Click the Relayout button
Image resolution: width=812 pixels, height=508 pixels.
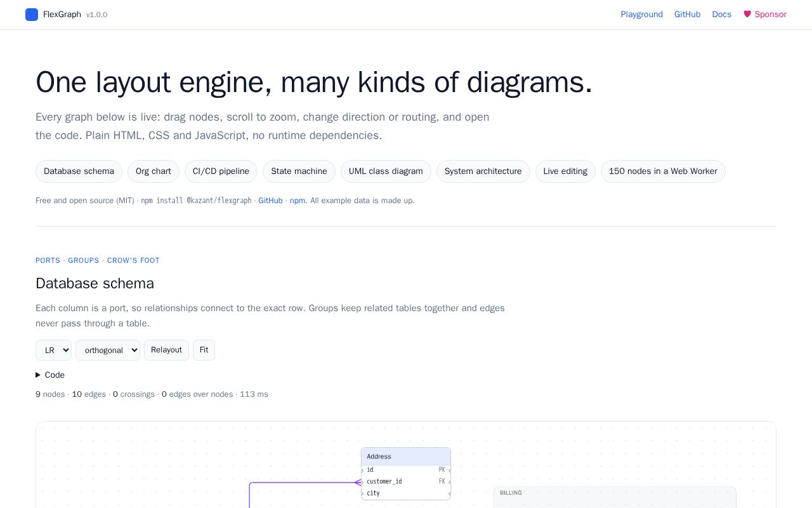pyautogui.click(x=166, y=350)
